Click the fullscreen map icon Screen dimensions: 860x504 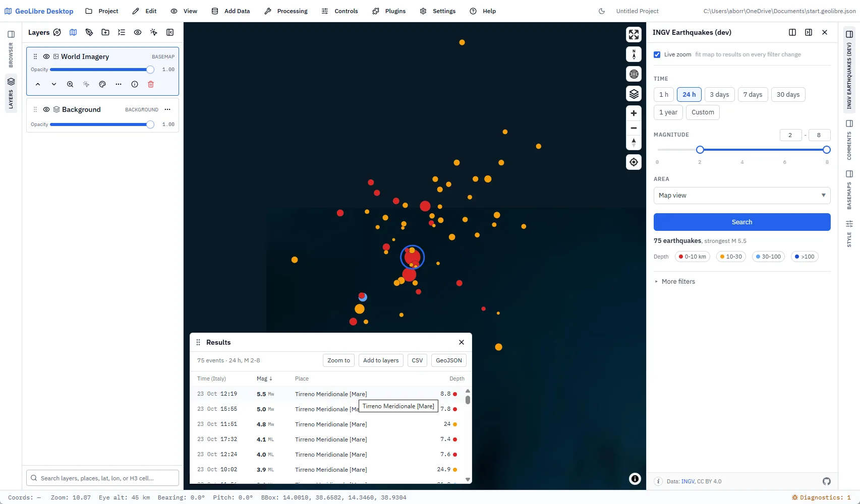(x=634, y=34)
